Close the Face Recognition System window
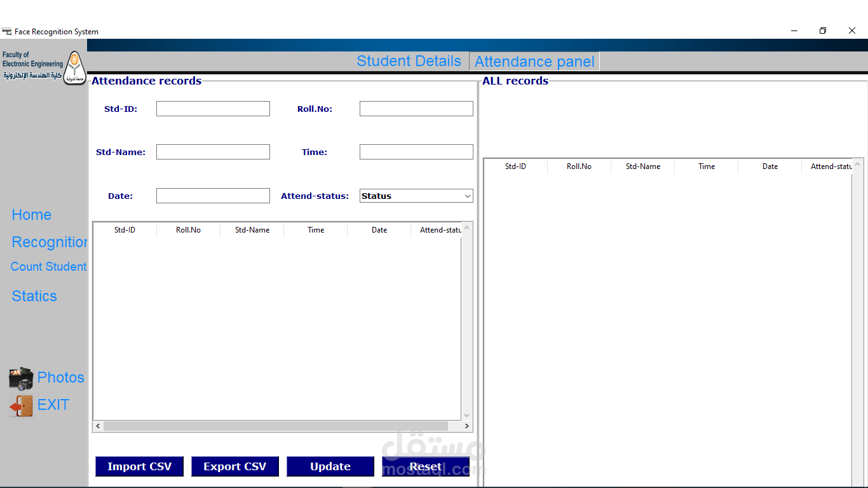This screenshot has width=868, height=488. (852, 30)
